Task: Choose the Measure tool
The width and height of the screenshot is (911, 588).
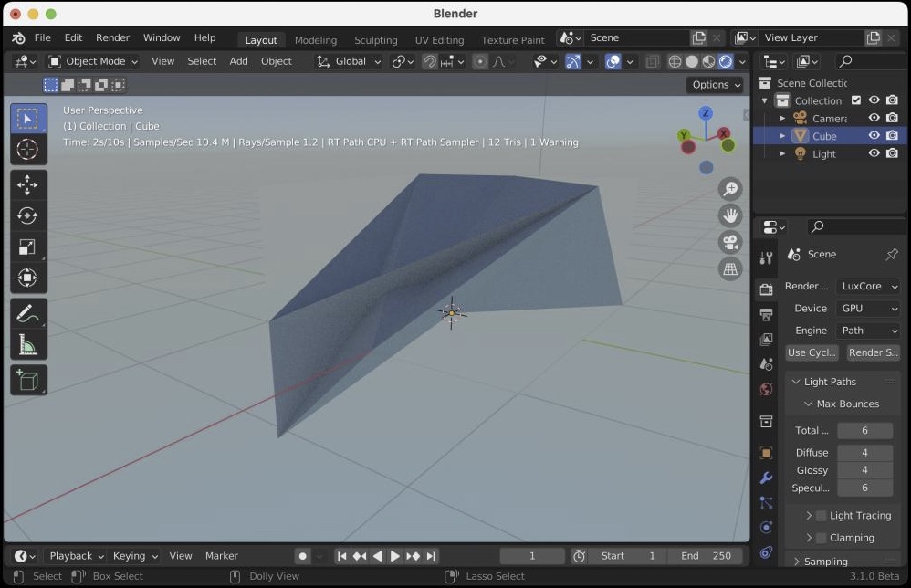Action: pos(28,345)
